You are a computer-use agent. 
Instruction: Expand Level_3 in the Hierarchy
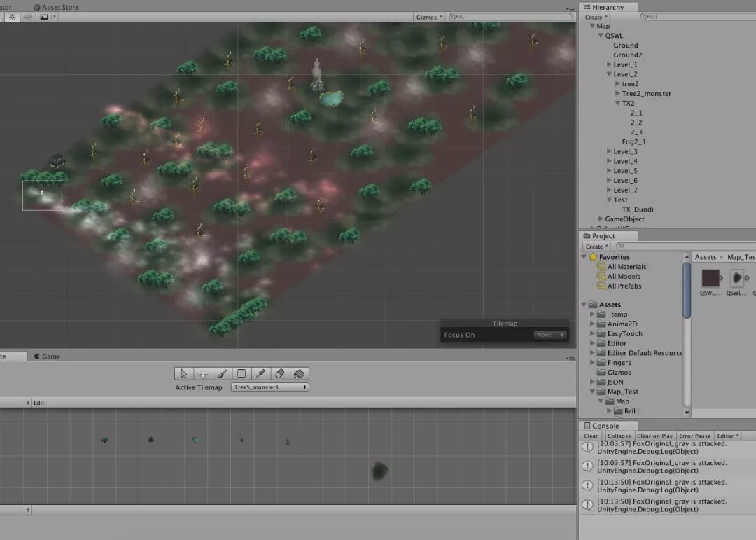click(x=610, y=151)
